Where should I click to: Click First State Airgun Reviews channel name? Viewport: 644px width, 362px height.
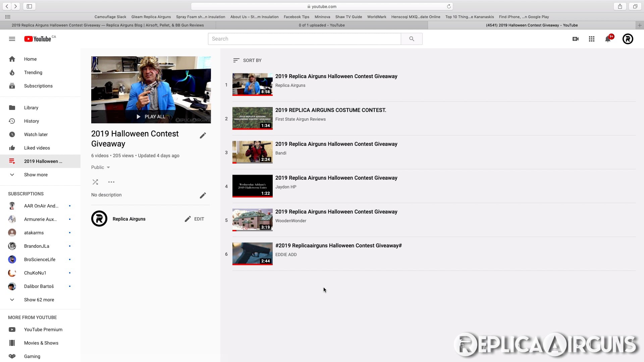pyautogui.click(x=301, y=119)
